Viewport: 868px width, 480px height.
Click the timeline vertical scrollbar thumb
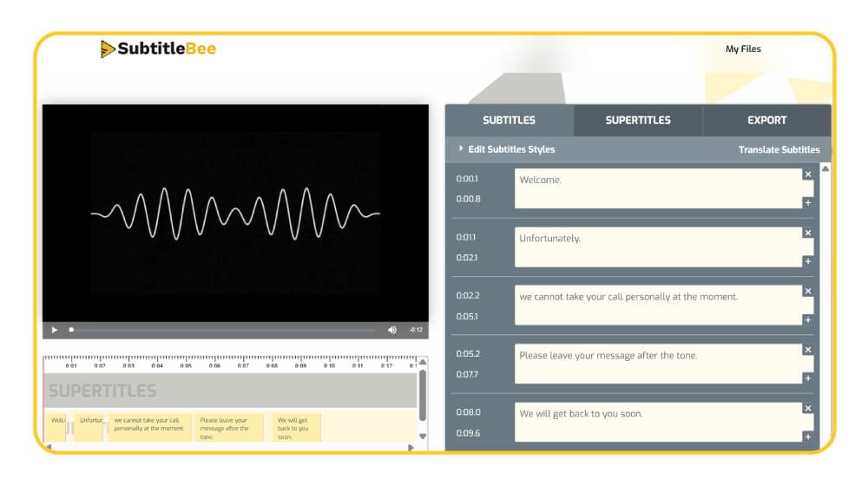tap(423, 396)
